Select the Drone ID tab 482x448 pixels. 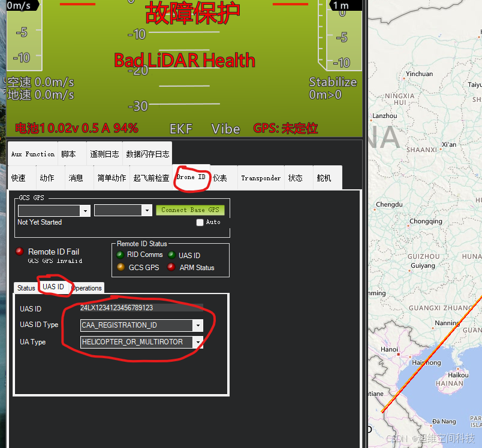pos(191,177)
